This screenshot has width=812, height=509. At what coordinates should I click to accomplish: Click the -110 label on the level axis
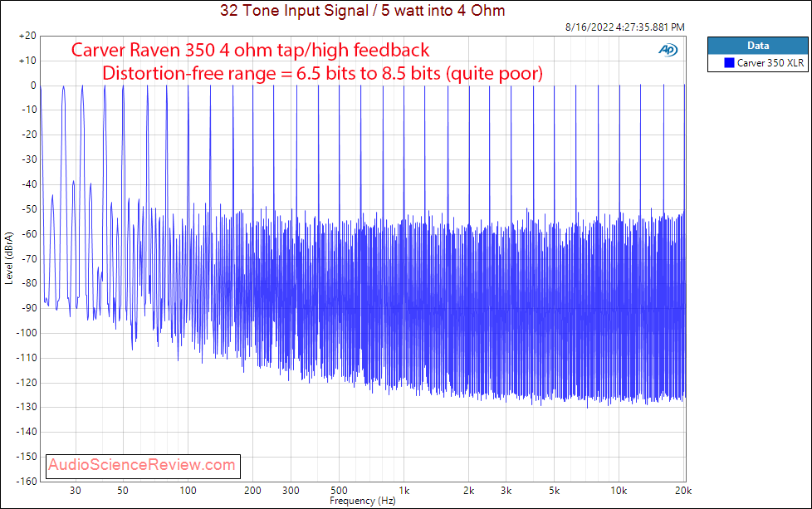pos(27,358)
